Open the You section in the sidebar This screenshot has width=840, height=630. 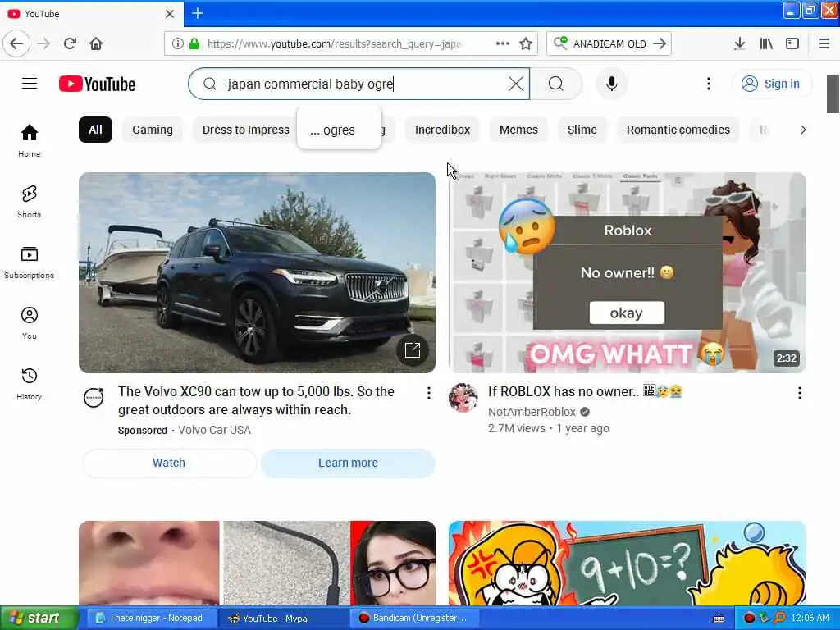click(x=29, y=323)
